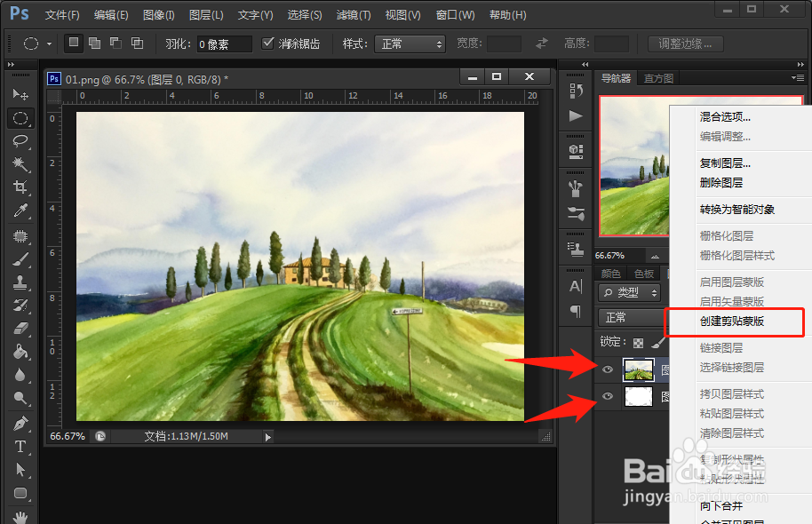Click the navigator zoom 66.67% field
The image size is (812, 524).
pos(619,255)
